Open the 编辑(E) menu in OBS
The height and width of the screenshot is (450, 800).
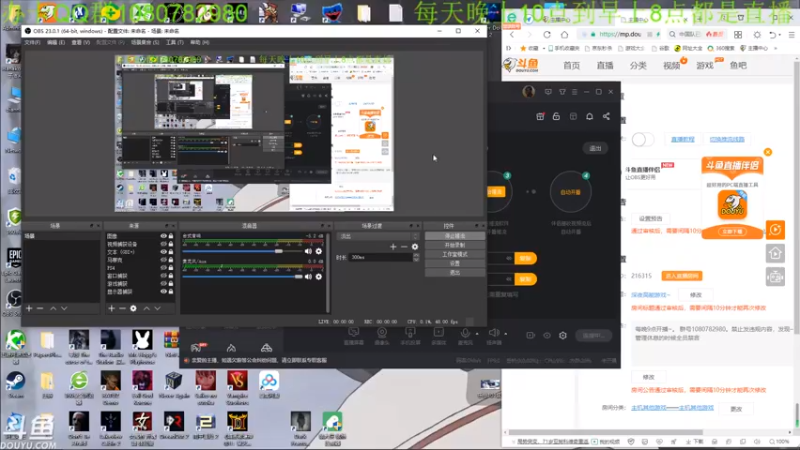(56, 42)
